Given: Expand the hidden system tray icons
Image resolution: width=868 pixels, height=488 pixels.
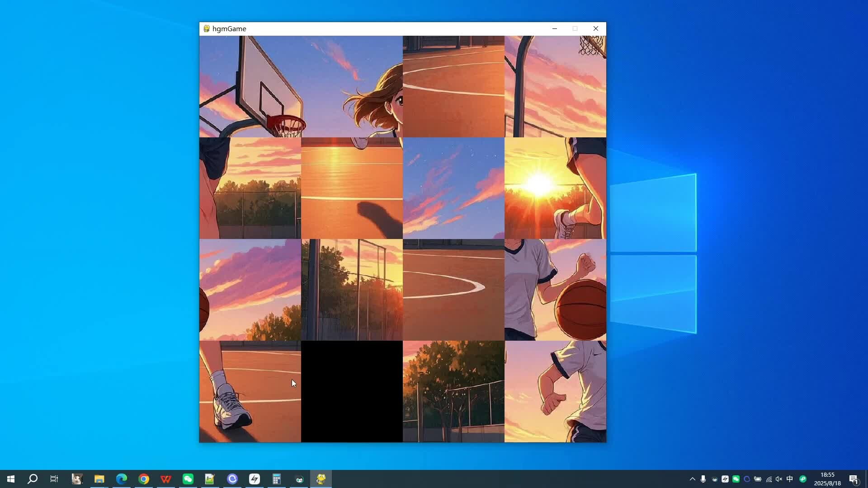Looking at the screenshot, I should 692,479.
